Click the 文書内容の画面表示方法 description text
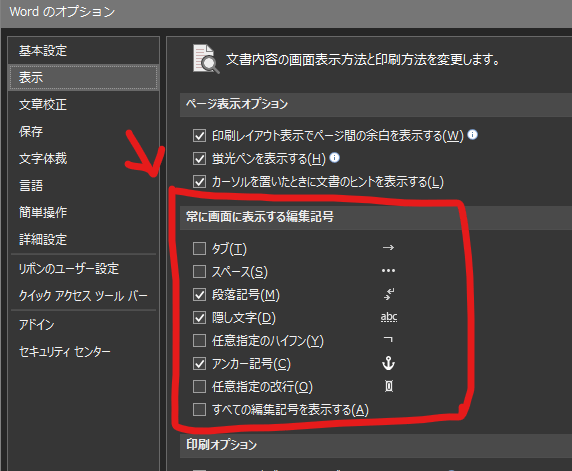 pos(363,59)
